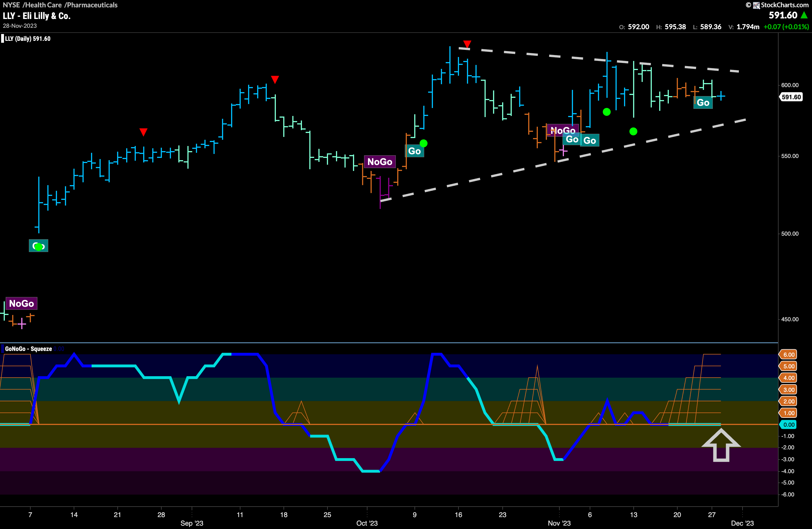Click the green dot beside the October Go label
Image resolution: width=812 pixels, height=529 pixels.
pyautogui.click(x=423, y=143)
